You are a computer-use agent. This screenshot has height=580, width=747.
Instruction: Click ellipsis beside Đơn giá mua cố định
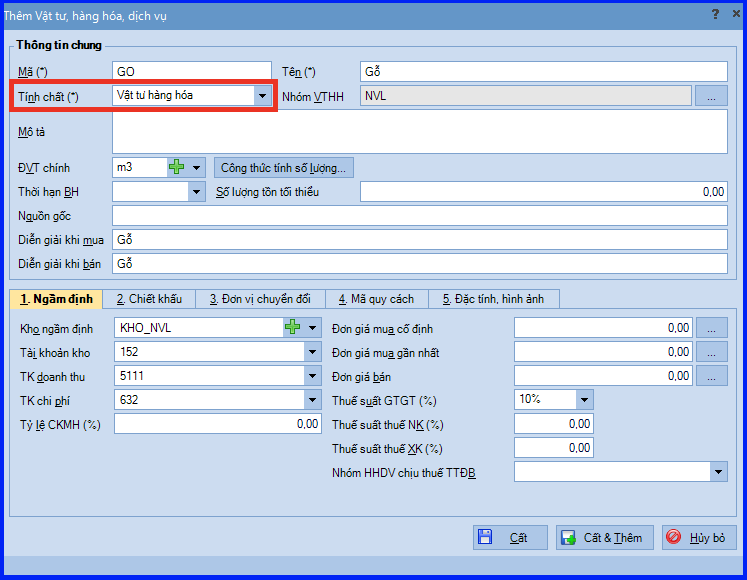coord(711,328)
